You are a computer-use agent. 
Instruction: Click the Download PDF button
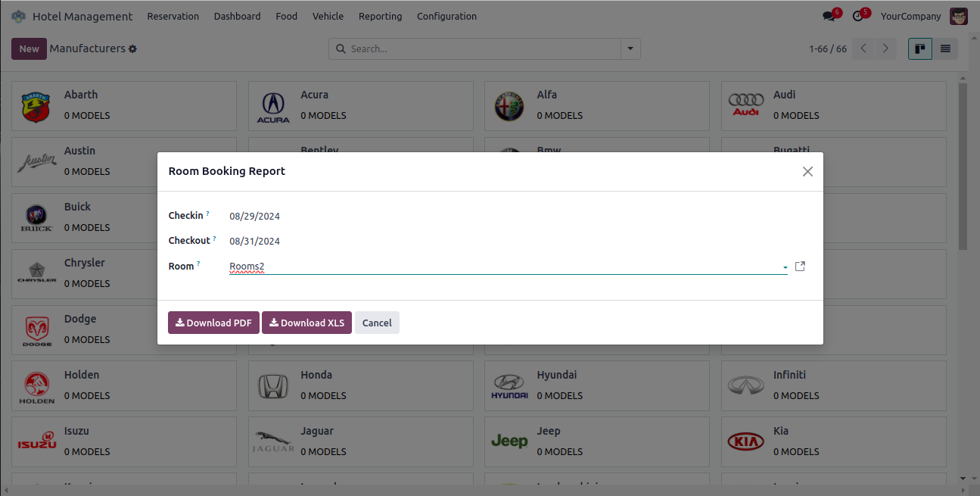click(213, 323)
